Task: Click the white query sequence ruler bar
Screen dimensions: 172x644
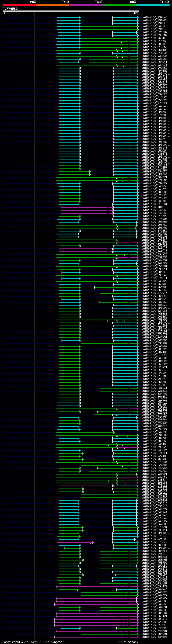Action: pyautogui.click(x=71, y=11)
